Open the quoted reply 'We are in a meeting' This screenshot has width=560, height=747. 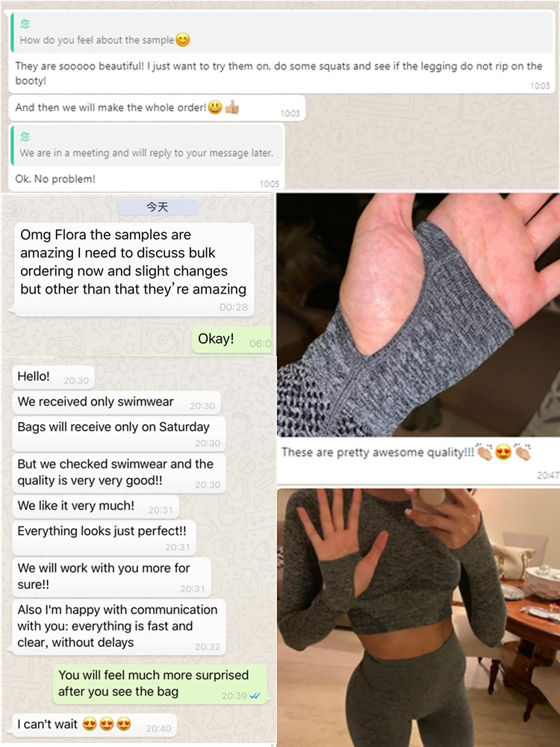pyautogui.click(x=146, y=146)
